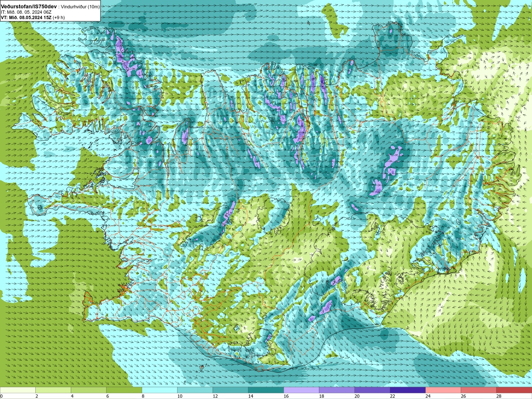Click the legend scale label 16
This screenshot has height=399, width=532.
point(286,396)
